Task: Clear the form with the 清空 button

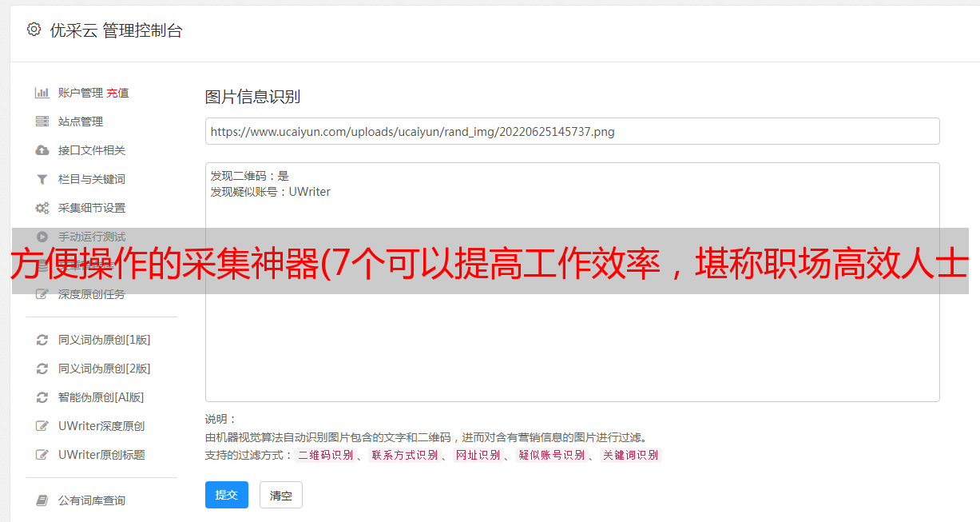Action: click(x=281, y=496)
